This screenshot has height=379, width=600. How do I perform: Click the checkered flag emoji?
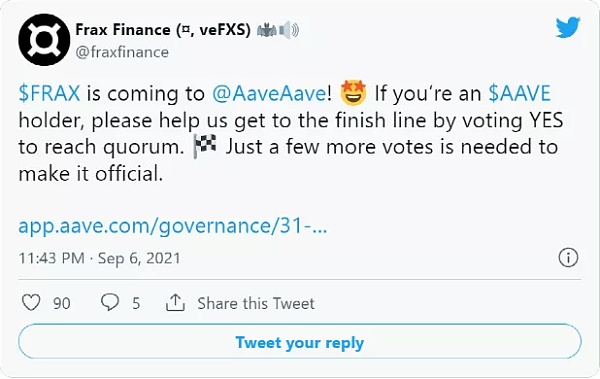[205, 147]
